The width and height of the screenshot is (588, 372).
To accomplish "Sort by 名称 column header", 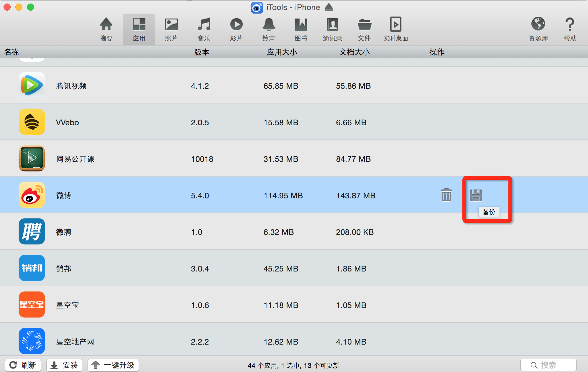I will (x=12, y=52).
